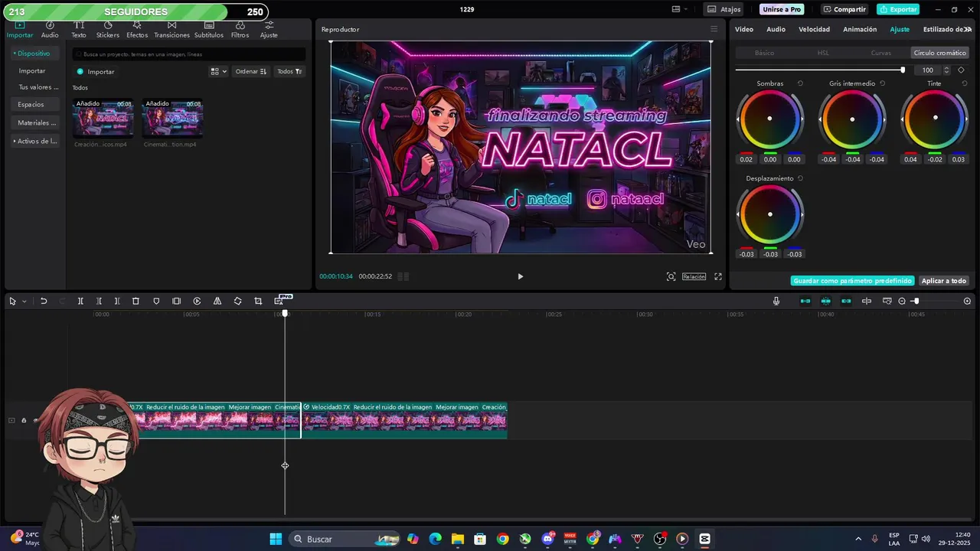Click the Exportar button
This screenshot has width=980, height=551.
(898, 9)
